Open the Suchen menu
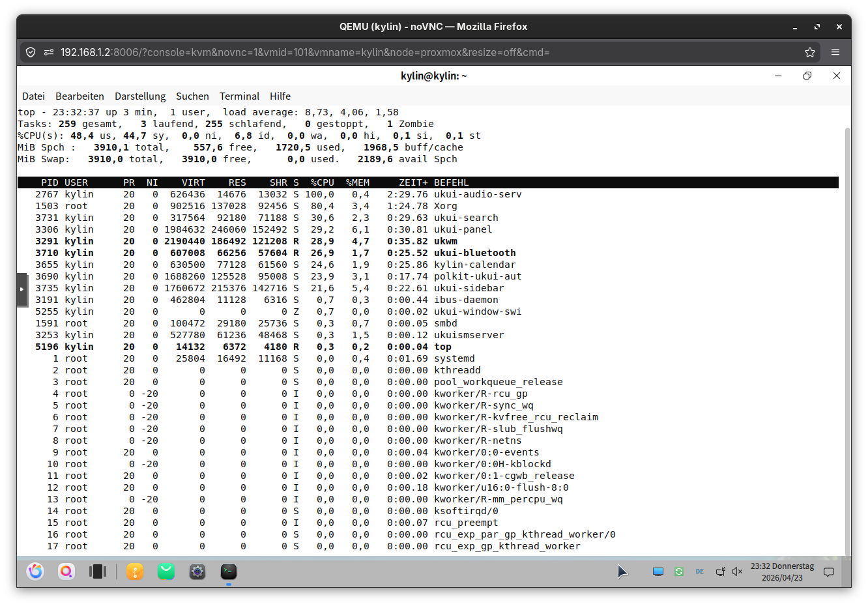This screenshot has height=606, width=868. click(x=192, y=96)
